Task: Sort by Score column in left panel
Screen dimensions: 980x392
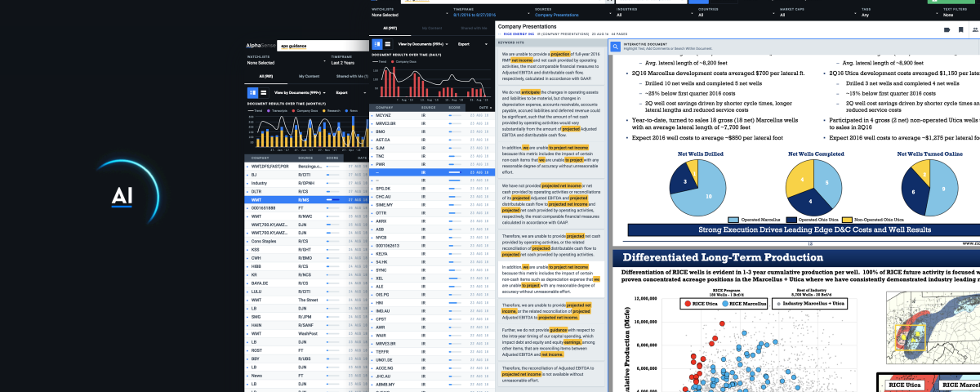Action: [x=332, y=158]
